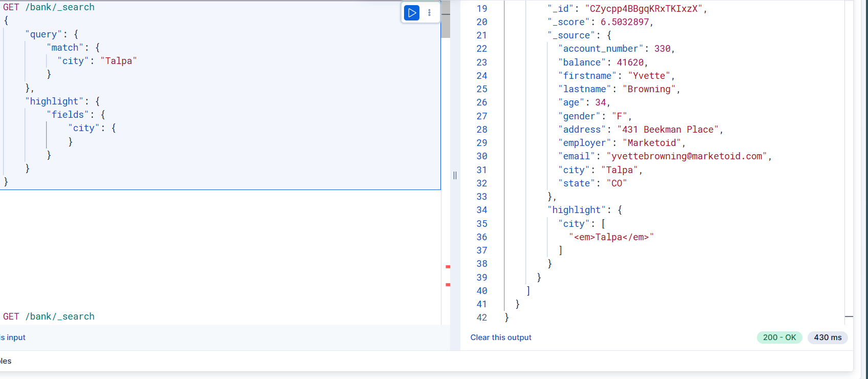Click the lower red error marker in the editor gutter

[448, 285]
